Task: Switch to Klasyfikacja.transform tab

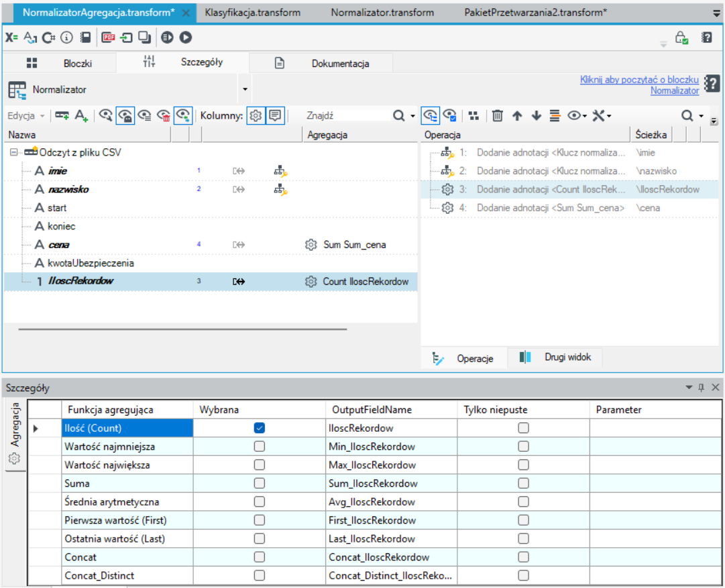Action: (252, 13)
